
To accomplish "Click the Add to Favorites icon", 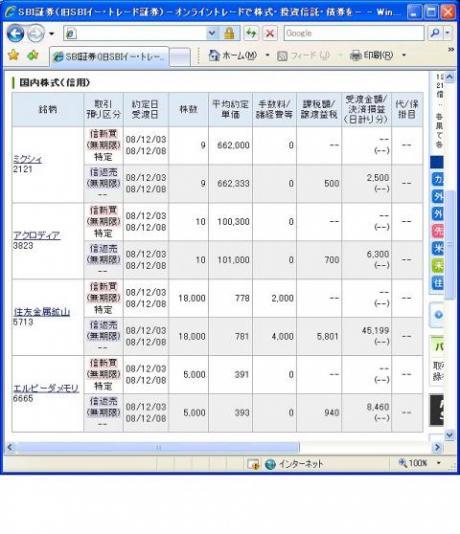I will (x=33, y=55).
